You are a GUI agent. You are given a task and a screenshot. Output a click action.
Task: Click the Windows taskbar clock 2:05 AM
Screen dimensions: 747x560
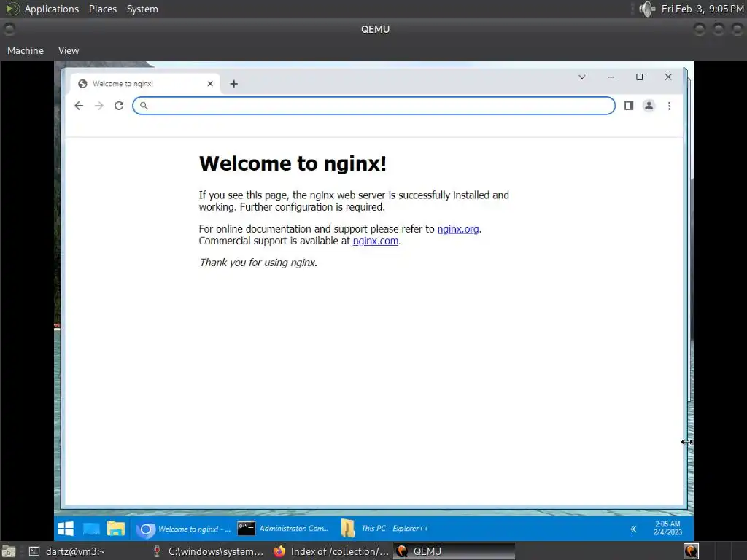(x=667, y=528)
